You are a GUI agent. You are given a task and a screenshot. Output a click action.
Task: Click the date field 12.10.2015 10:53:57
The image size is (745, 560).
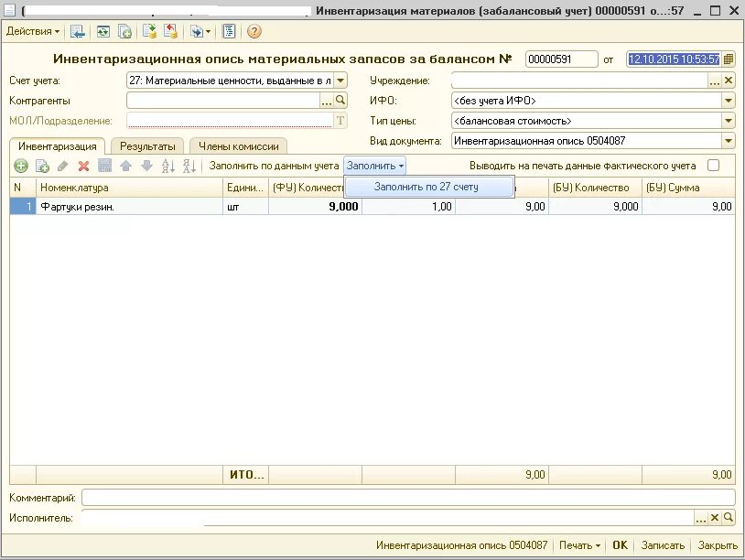674,59
